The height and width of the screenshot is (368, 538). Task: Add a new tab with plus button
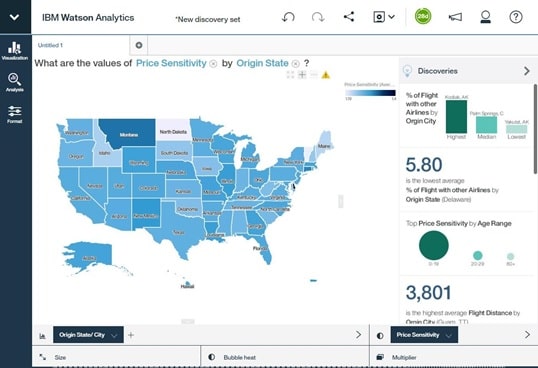tap(139, 45)
